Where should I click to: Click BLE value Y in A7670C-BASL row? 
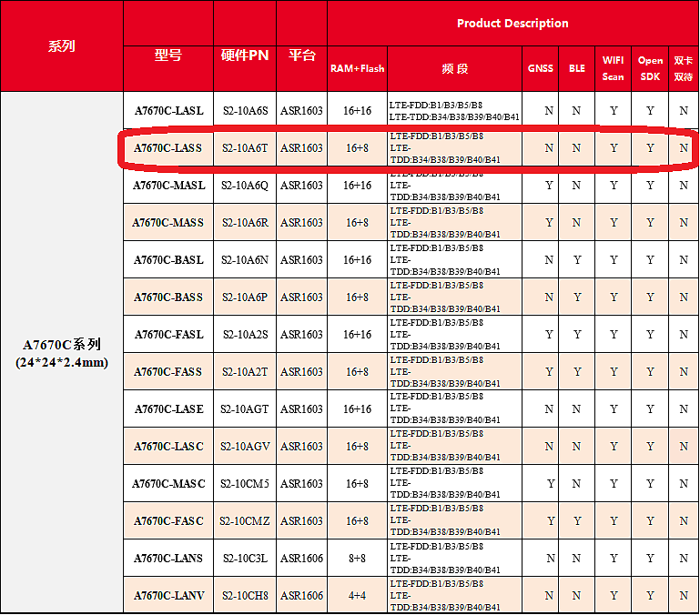(577, 260)
